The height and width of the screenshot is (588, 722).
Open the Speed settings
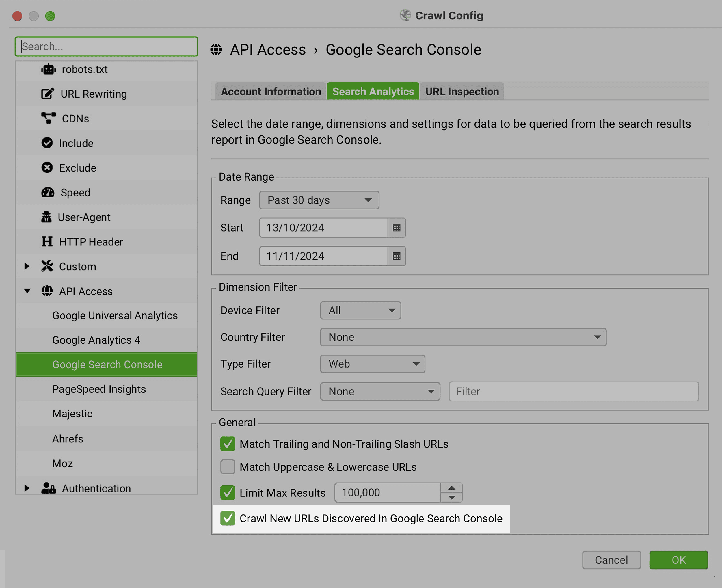(x=106, y=192)
